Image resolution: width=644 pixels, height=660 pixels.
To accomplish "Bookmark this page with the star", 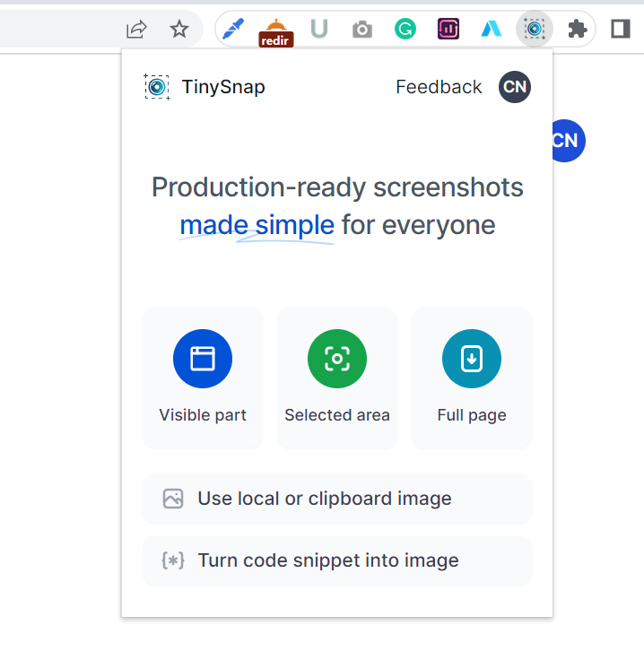I will click(x=179, y=30).
